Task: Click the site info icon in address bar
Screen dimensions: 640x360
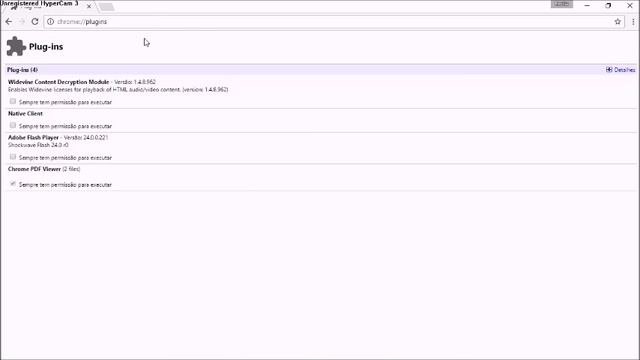Action: [50, 22]
